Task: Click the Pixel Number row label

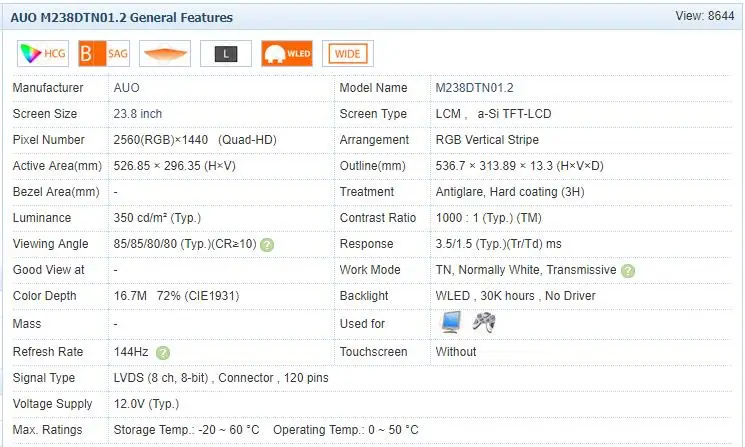Action: pyautogui.click(x=48, y=140)
